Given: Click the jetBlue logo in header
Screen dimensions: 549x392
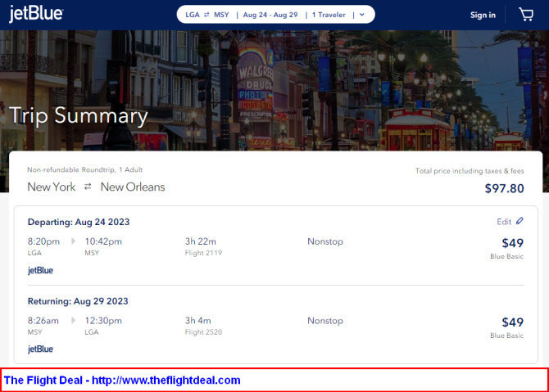Looking at the screenshot, I should [36, 14].
